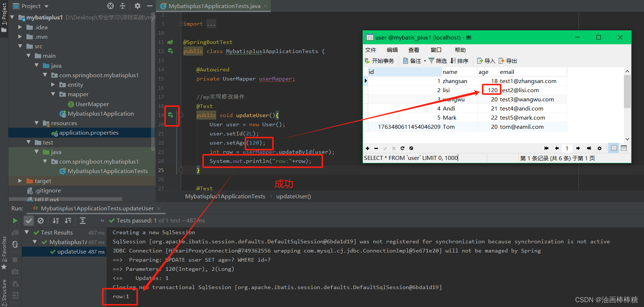Viewport: 644px width, 307px height.
Task: Hide the Project panel with the minus icon
Action: [150, 6]
